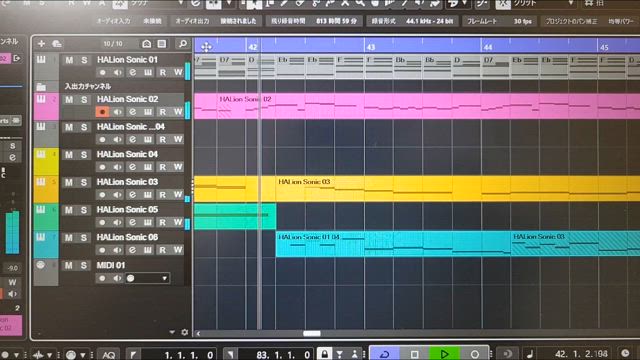Open dropdown arrow beside grey sphere icon

pyautogui.click(x=83, y=355)
